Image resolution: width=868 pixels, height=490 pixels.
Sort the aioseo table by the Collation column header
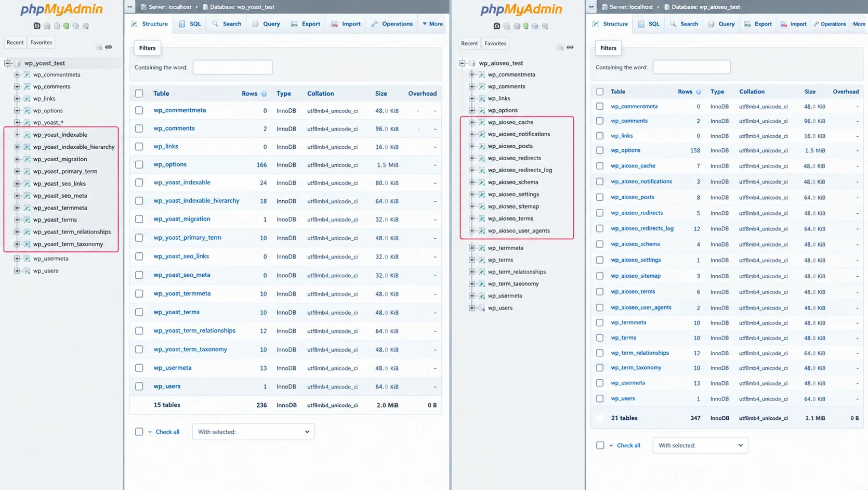click(752, 92)
